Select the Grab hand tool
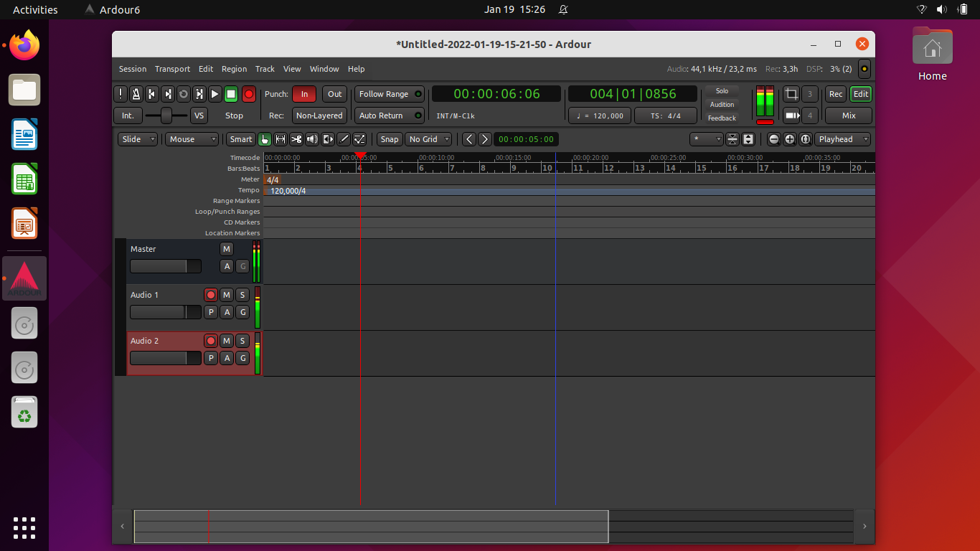Image resolution: width=980 pixels, height=551 pixels. 265,139
